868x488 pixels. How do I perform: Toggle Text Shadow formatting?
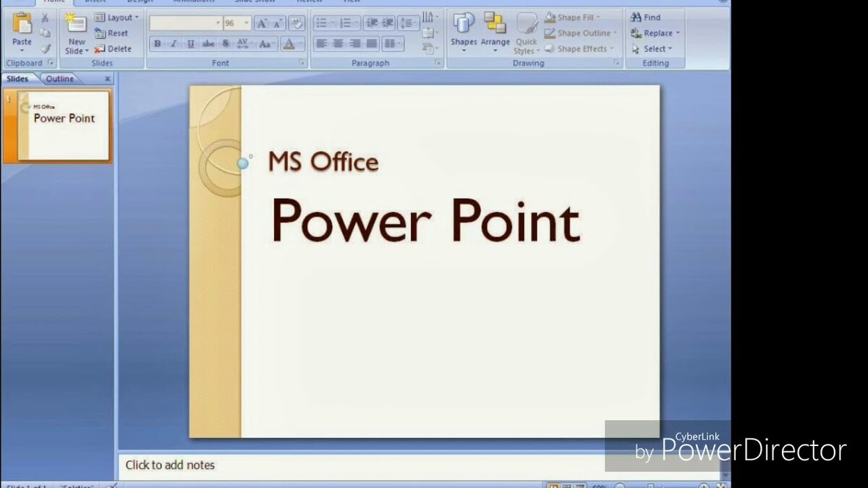coord(226,44)
